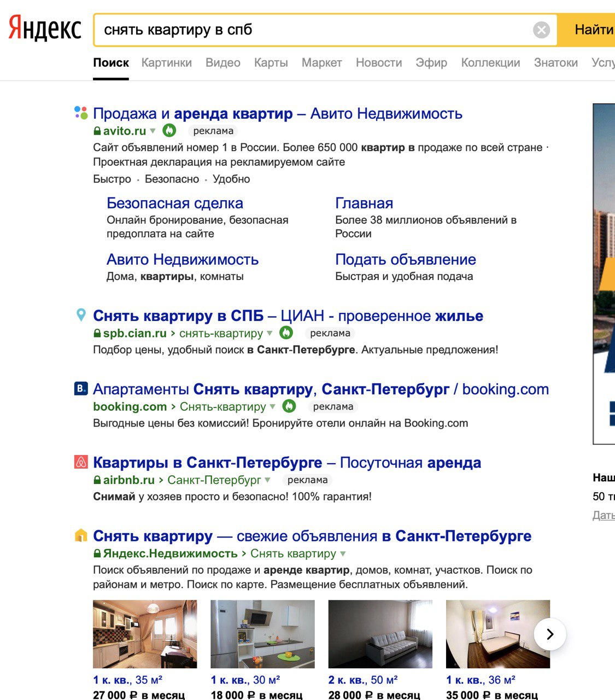Screen dimensions: 615x700
Task: Open the Карты tab
Action: pyautogui.click(x=271, y=63)
